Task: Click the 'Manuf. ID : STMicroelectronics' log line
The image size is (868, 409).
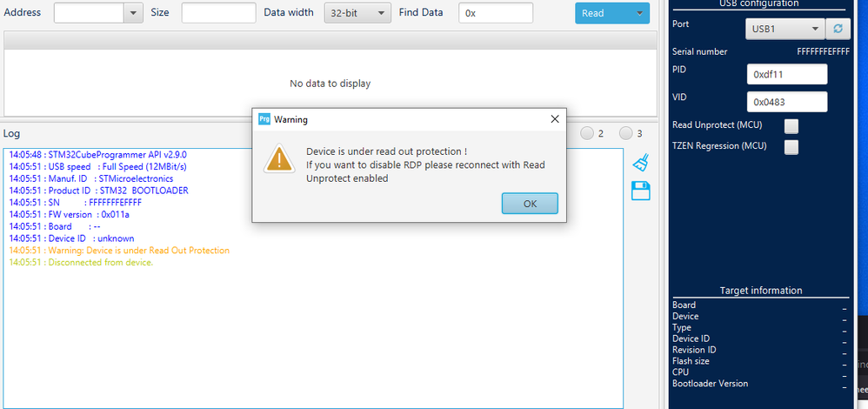Action: (91, 179)
